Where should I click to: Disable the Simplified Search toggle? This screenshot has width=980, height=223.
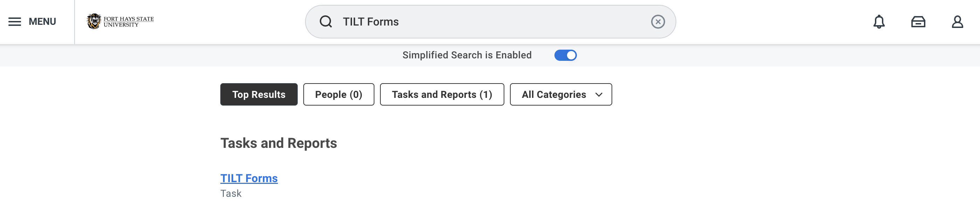(x=565, y=56)
